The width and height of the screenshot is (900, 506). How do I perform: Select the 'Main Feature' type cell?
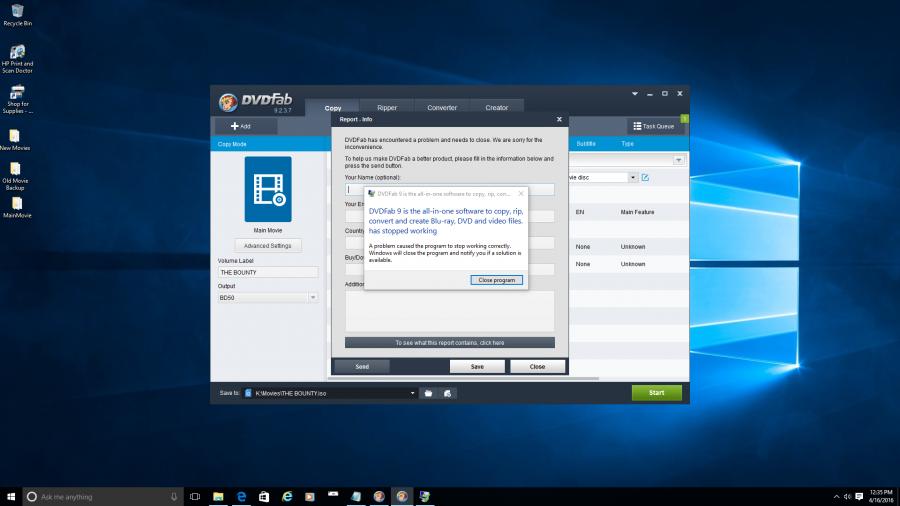point(637,212)
